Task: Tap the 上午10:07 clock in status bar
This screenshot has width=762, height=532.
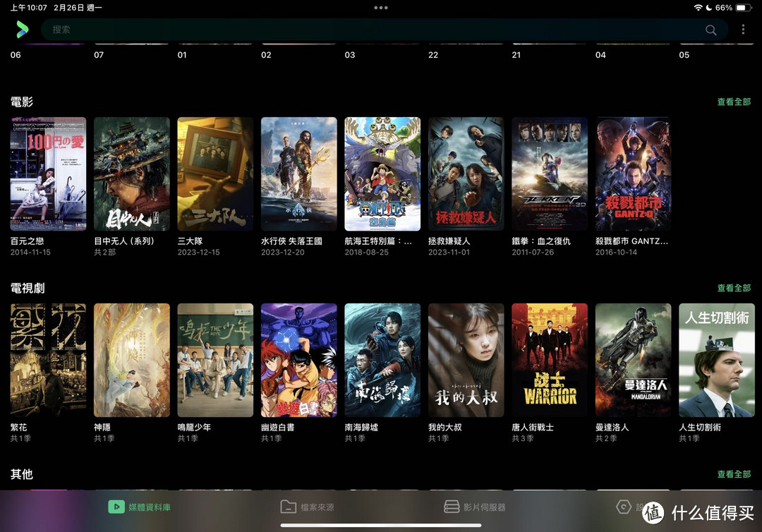Action: tap(29, 8)
